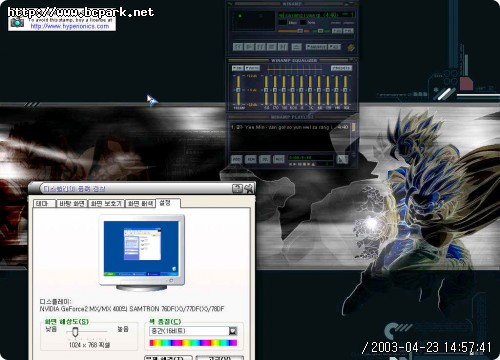Open the 16-bit color quality dropdown
Image resolution: width=500 pixels, height=360 pixels.
193,331
